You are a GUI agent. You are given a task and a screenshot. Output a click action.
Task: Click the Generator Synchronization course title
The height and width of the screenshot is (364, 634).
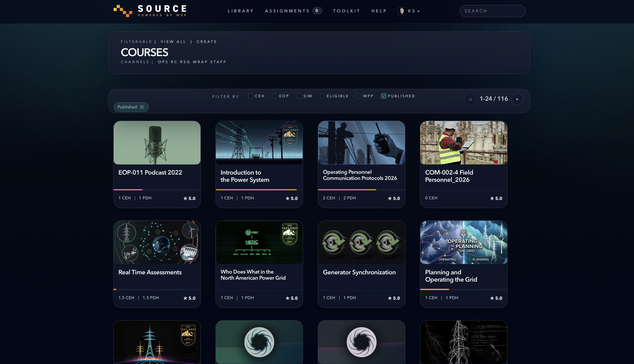click(359, 272)
